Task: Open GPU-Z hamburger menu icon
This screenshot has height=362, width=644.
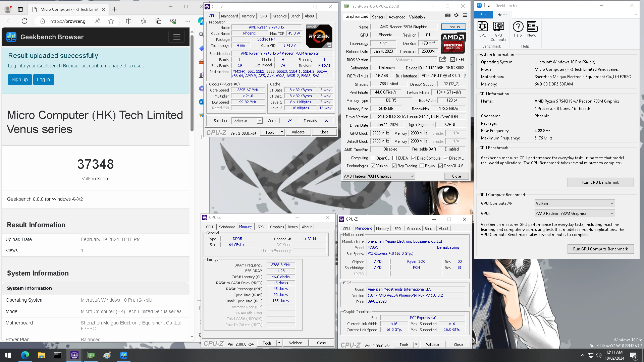Action: [x=465, y=15]
